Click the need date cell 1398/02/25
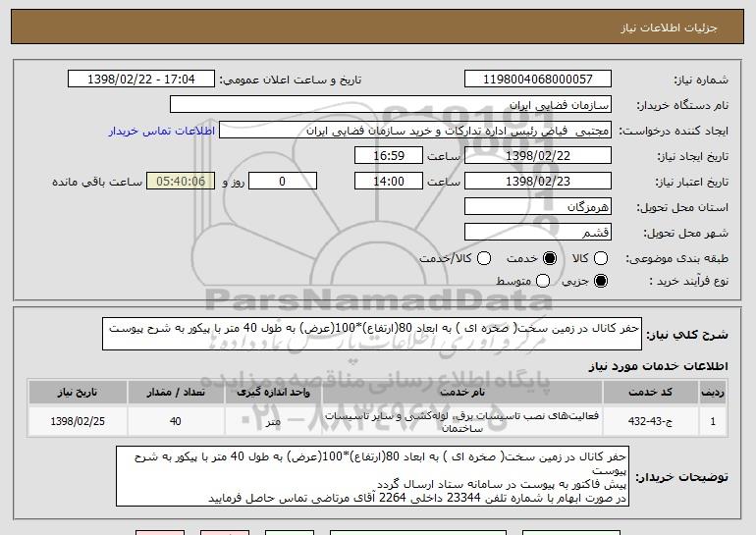Viewport: 756px width, 535px height. [x=78, y=421]
